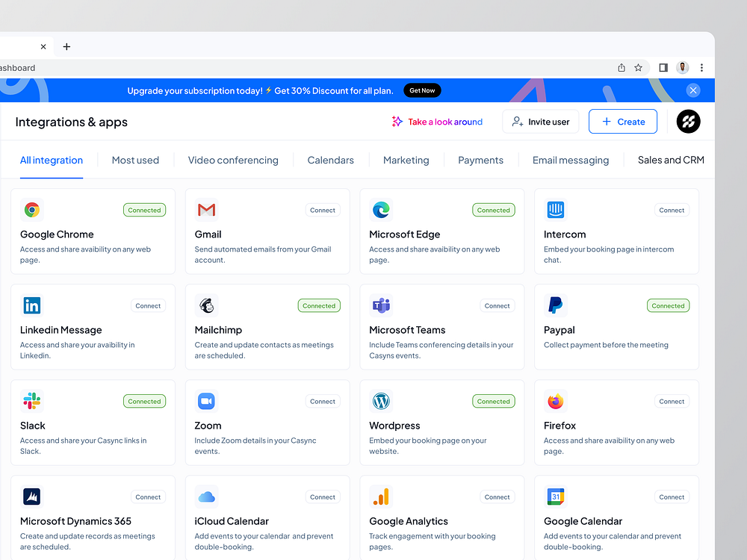
Task: Dismiss the upgrade subscription banner
Action: pyautogui.click(x=693, y=90)
